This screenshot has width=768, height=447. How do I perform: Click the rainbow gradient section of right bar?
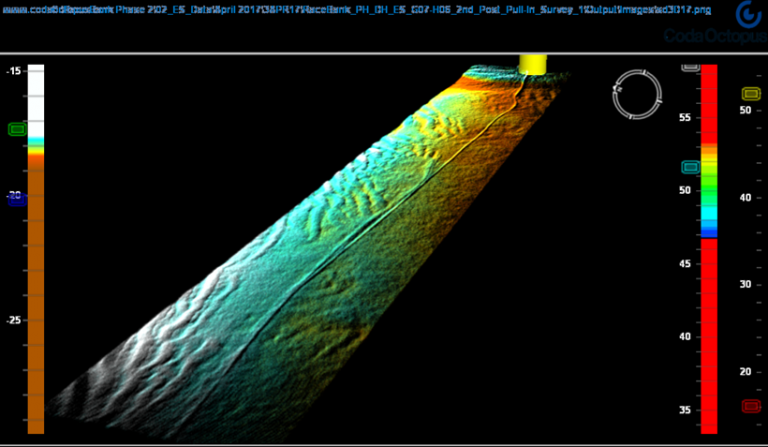click(709, 190)
